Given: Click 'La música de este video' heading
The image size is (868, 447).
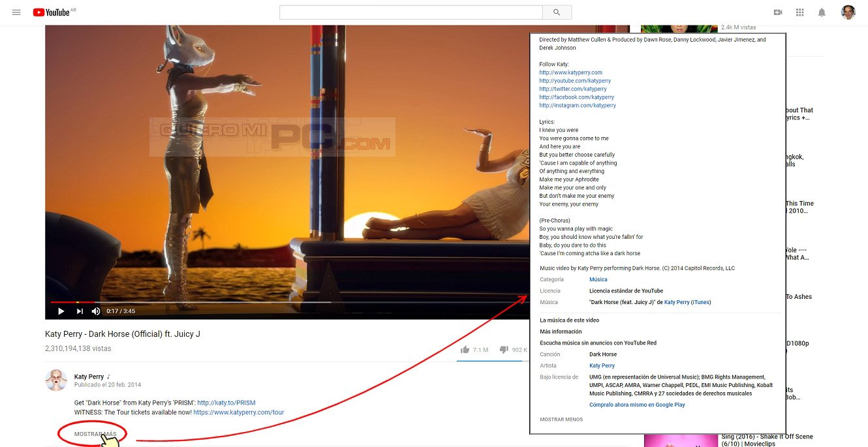Looking at the screenshot, I should (569, 320).
